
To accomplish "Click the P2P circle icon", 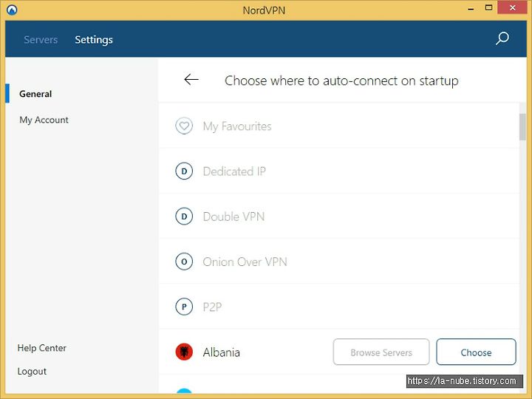I will tap(184, 307).
